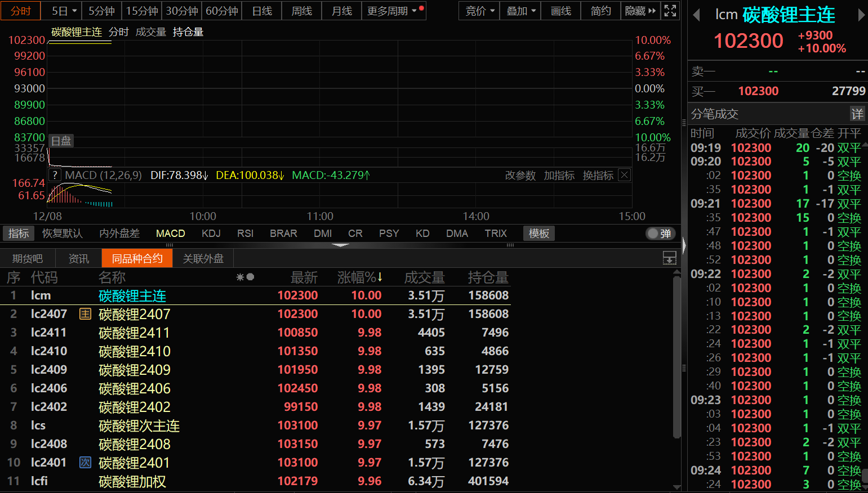Sort by 成交量 column header

425,277
